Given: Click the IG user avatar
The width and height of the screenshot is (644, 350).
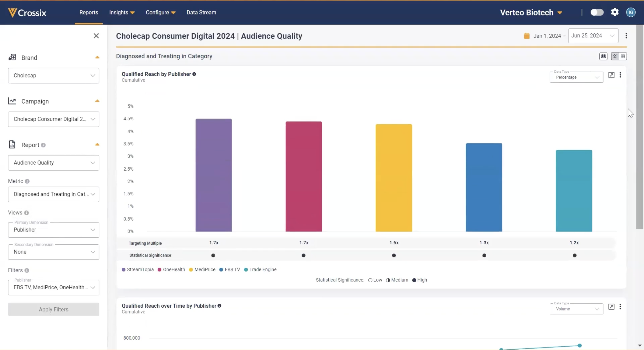Looking at the screenshot, I should (631, 12).
